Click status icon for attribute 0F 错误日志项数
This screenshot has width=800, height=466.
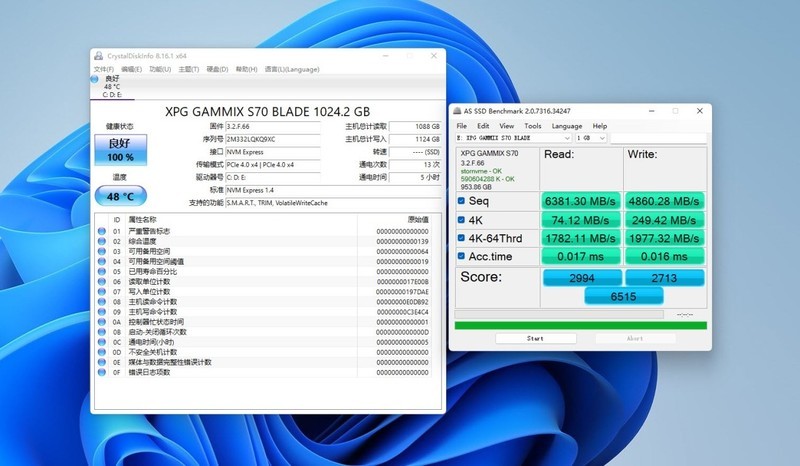102,373
